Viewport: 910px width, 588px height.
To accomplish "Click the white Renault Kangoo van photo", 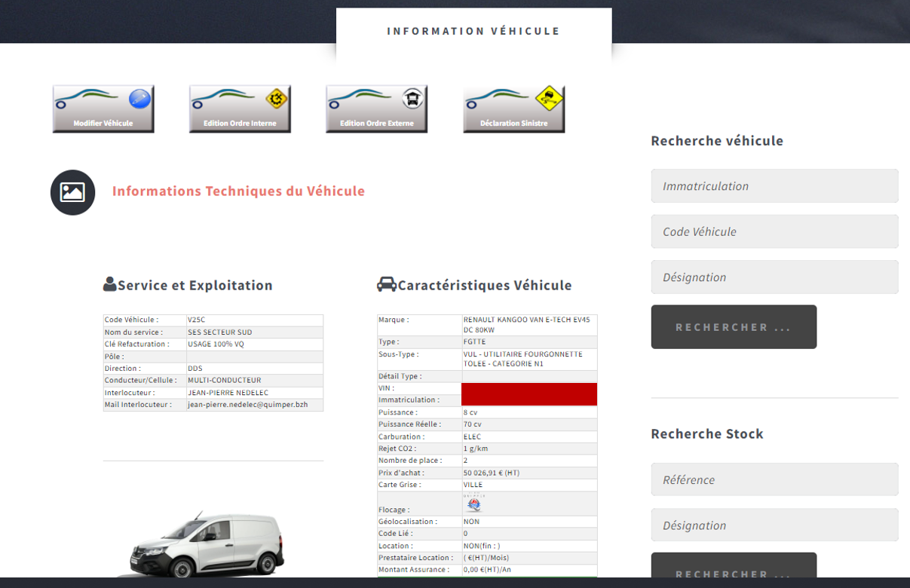I will (x=205, y=544).
